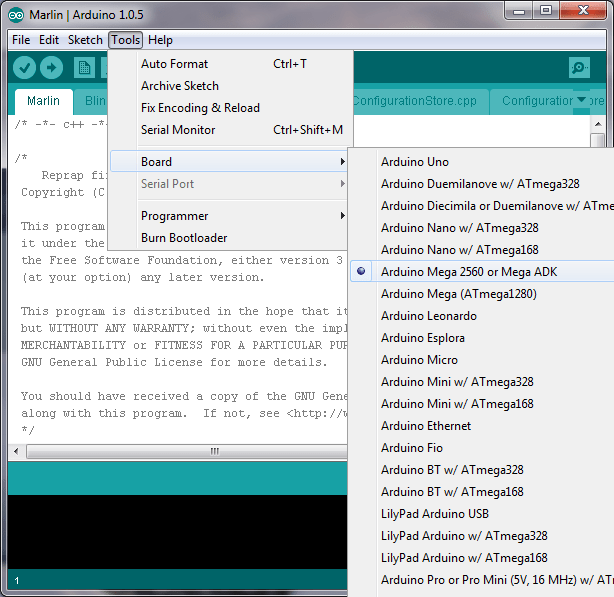Open the tab list dropdown arrow
Image resolution: width=614 pixels, height=597 pixels.
tap(581, 100)
